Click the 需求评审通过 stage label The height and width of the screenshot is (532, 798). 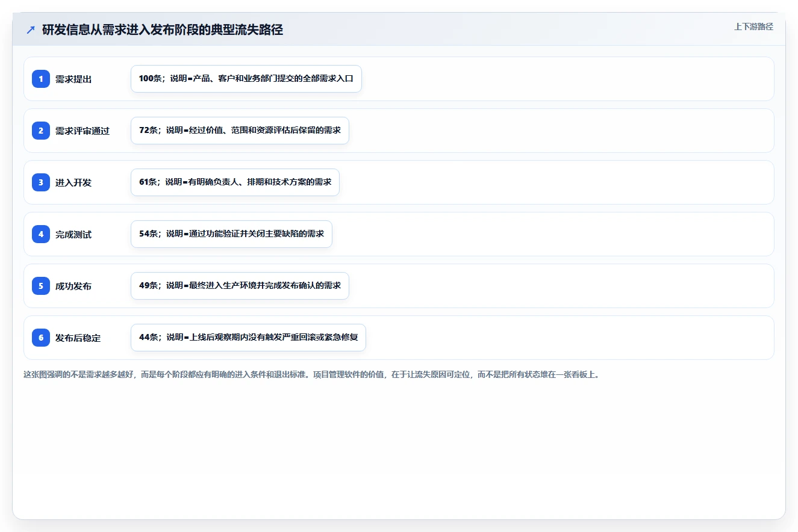coord(83,131)
